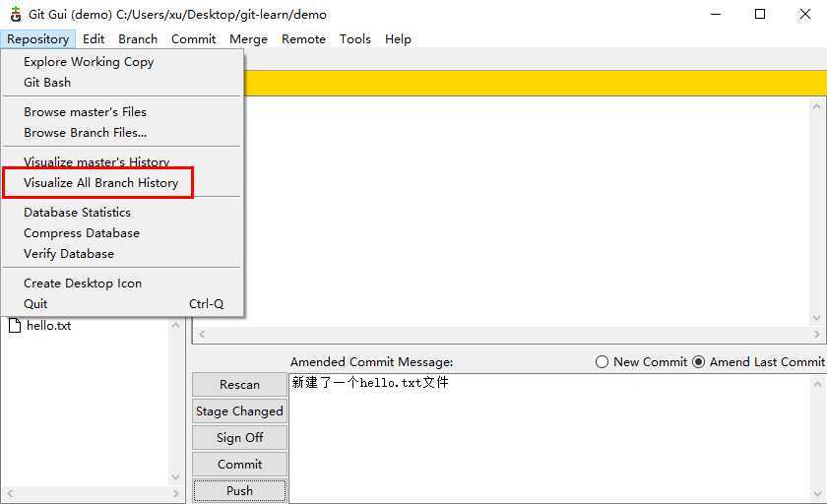The image size is (827, 504).
Task: Click the Push button
Action: point(239,490)
